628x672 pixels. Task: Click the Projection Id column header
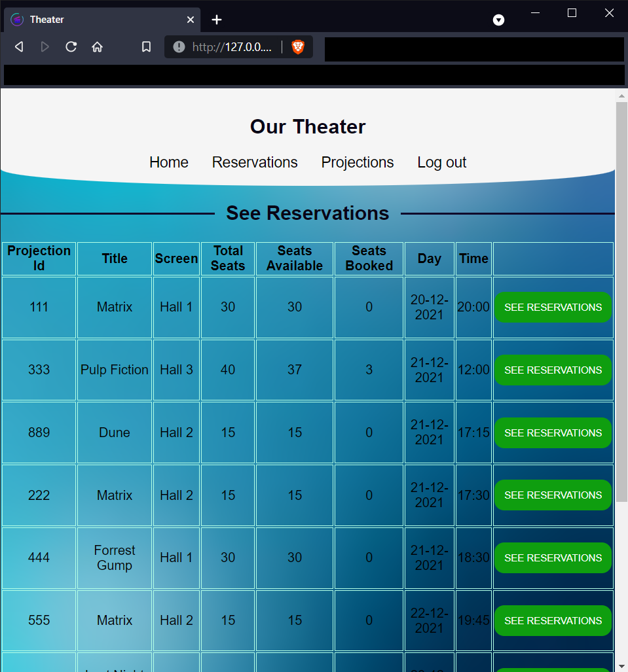39,258
